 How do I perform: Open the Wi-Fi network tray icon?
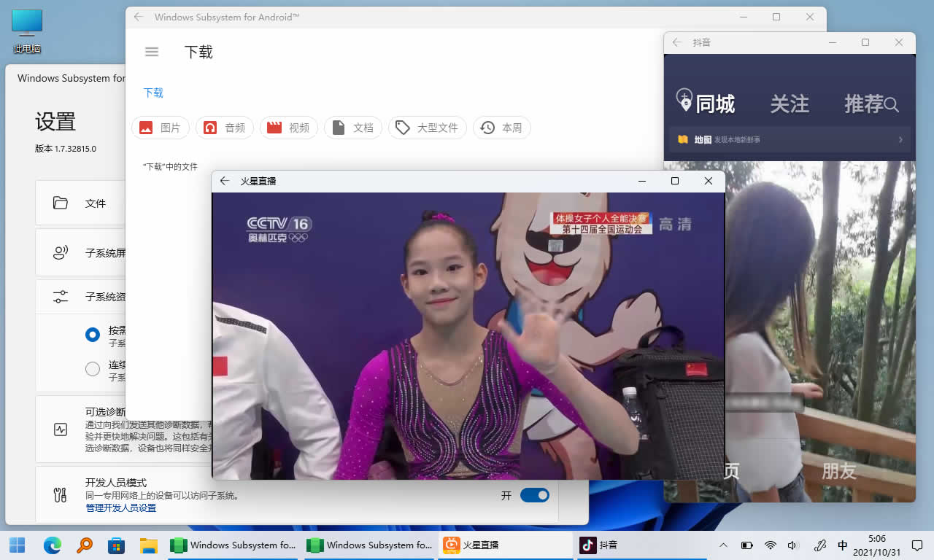770,545
